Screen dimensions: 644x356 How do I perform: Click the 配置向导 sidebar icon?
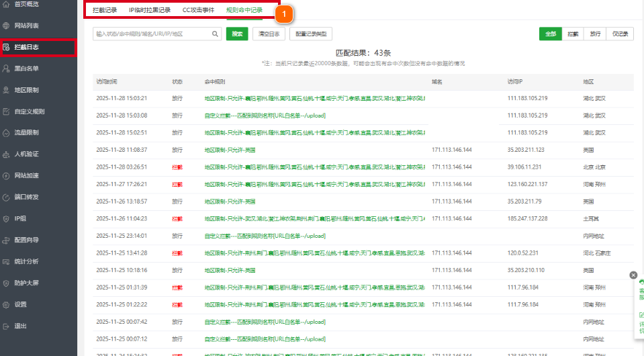point(6,240)
